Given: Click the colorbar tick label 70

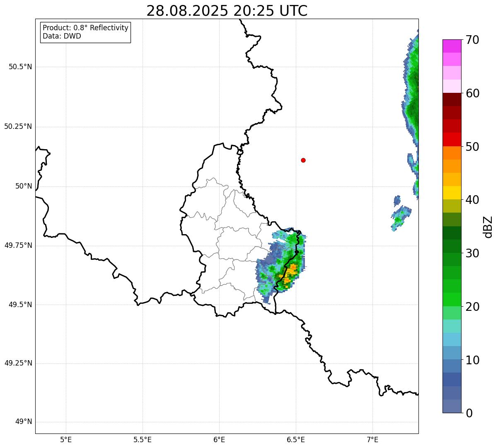Looking at the screenshot, I should (472, 40).
